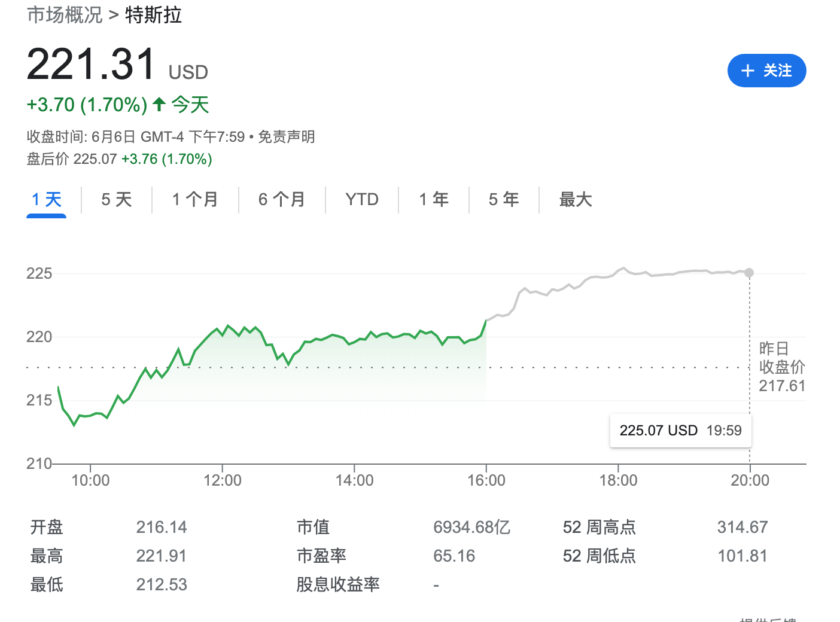The width and height of the screenshot is (840, 622).
Task: Click the +3.70 (1.70%) change text
Action: [x=87, y=105]
